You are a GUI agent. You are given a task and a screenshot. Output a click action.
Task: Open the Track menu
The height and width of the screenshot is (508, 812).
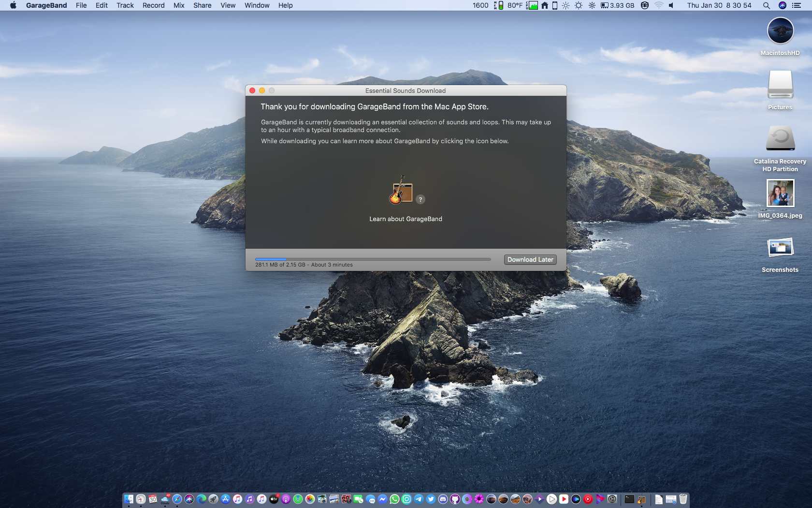coord(125,5)
